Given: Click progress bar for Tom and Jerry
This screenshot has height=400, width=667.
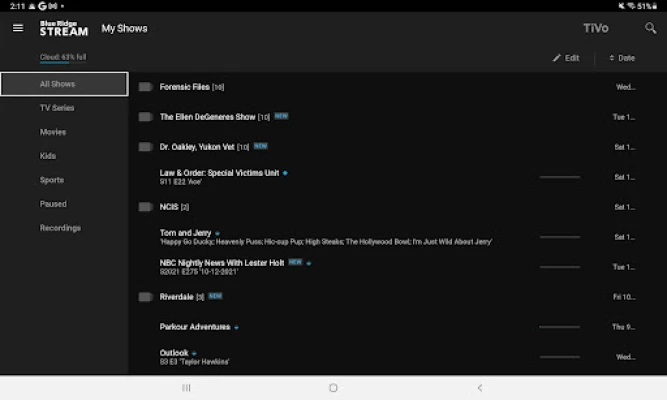Looking at the screenshot, I should tap(560, 237).
